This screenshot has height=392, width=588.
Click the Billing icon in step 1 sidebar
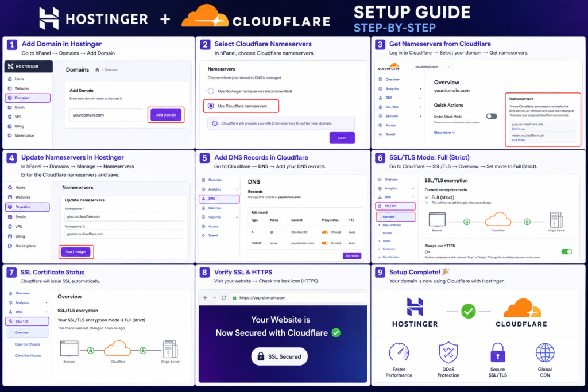10,126
